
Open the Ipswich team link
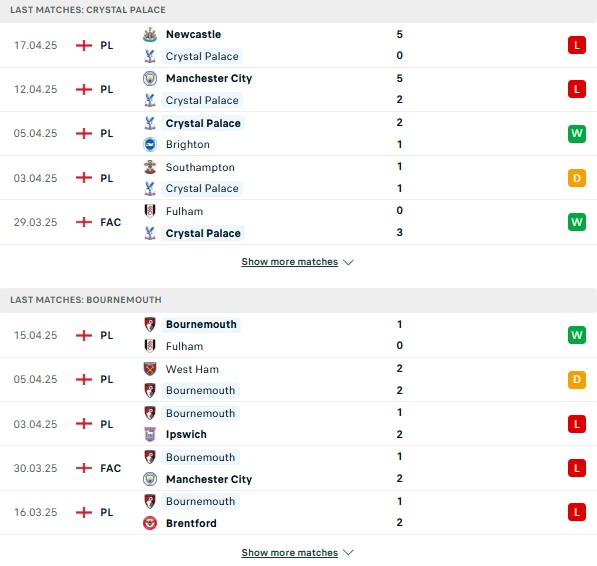pyautogui.click(x=186, y=434)
